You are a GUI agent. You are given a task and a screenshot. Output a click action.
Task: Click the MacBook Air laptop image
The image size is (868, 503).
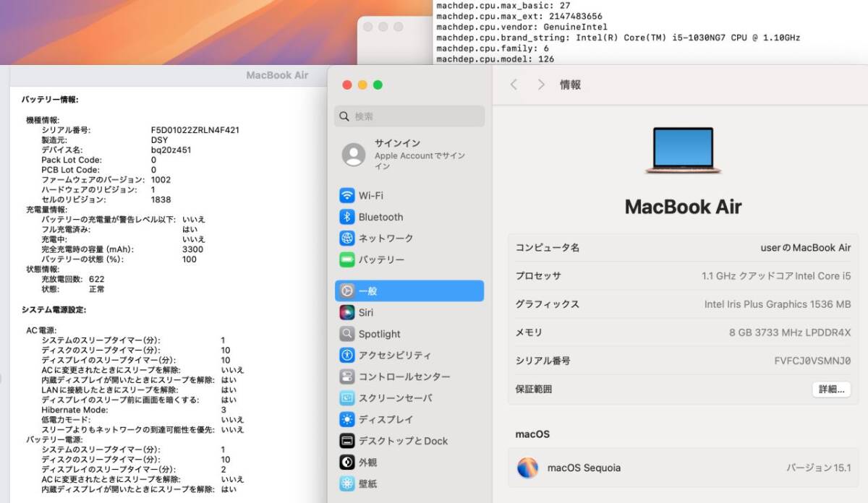(683, 150)
